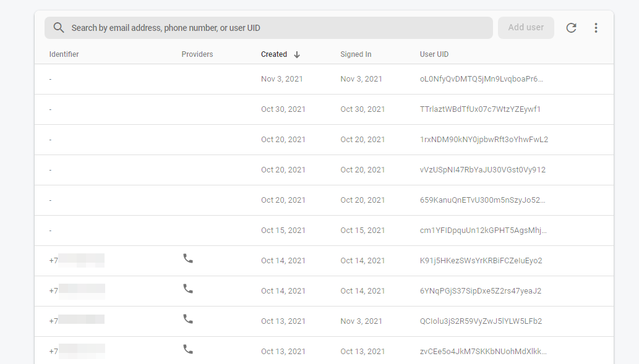Select the row created Oct 15, 2021

coord(283,231)
